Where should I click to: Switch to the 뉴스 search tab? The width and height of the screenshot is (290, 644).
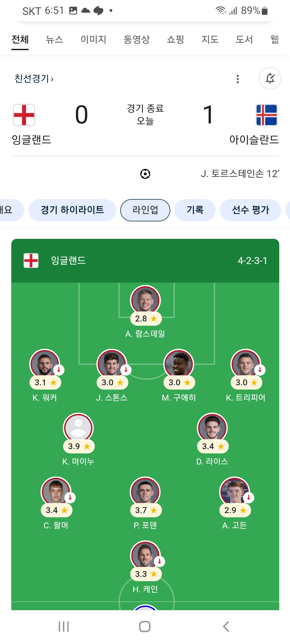(x=54, y=39)
